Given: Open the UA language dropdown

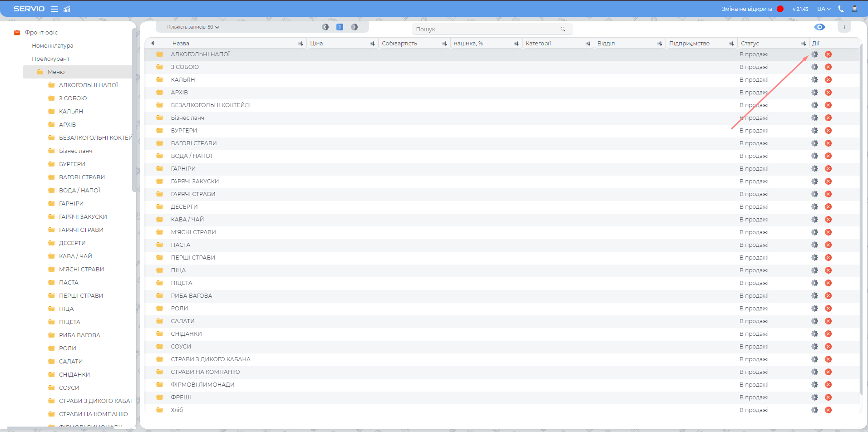Looking at the screenshot, I should coord(824,9).
